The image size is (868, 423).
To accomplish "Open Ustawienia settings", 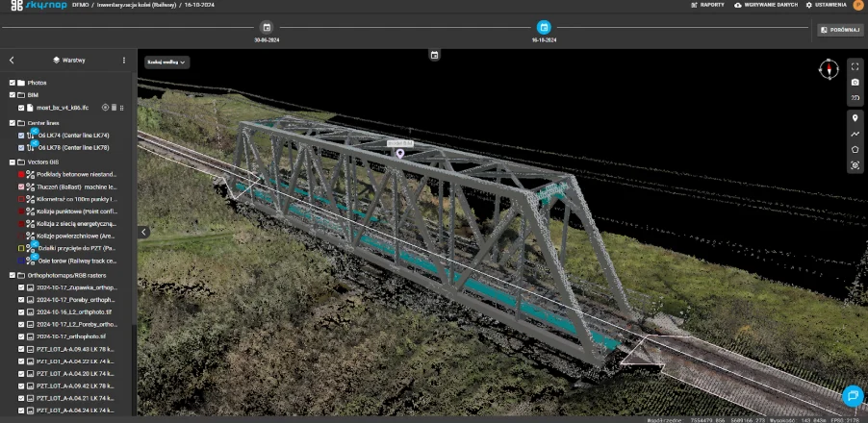I will [x=827, y=5].
